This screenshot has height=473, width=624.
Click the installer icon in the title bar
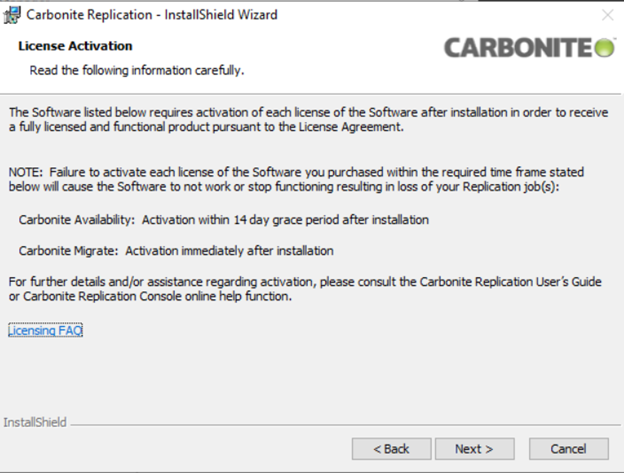click(13, 15)
